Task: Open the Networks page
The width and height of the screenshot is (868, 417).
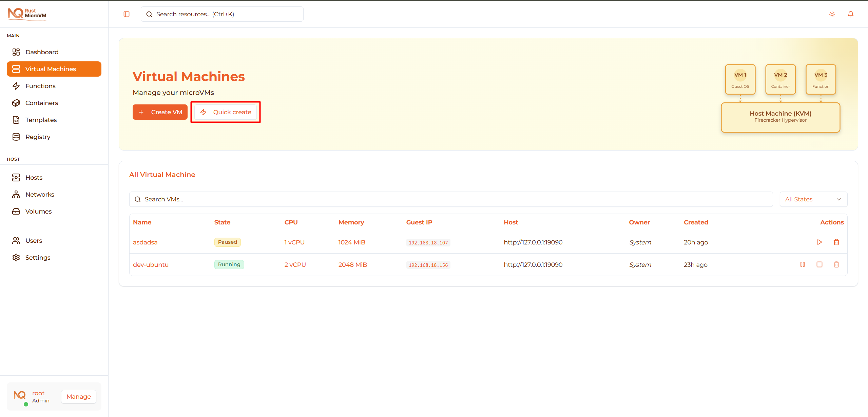Action: pos(40,195)
